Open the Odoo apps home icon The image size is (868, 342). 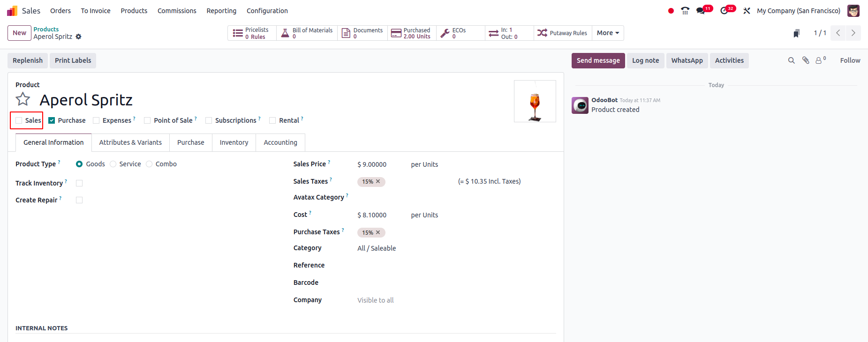coord(12,11)
